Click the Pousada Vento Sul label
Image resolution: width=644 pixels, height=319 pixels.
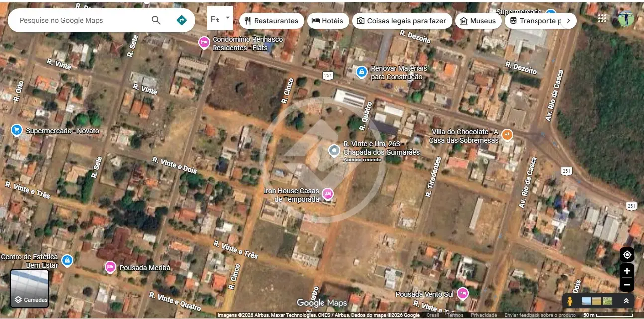pyautogui.click(x=425, y=294)
